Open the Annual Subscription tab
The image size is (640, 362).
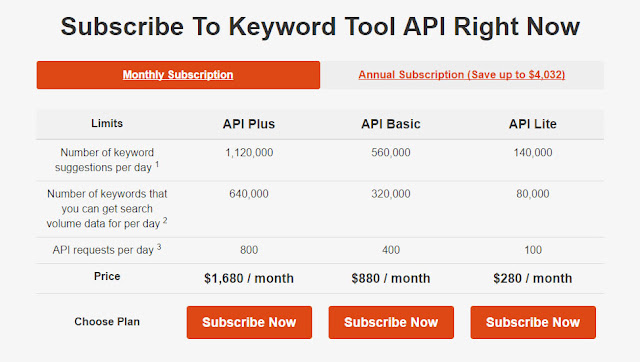point(462,75)
